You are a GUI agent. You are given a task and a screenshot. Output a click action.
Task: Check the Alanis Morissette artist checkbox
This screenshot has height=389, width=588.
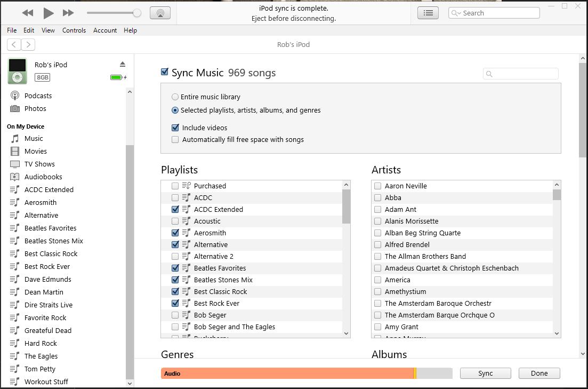coord(377,221)
